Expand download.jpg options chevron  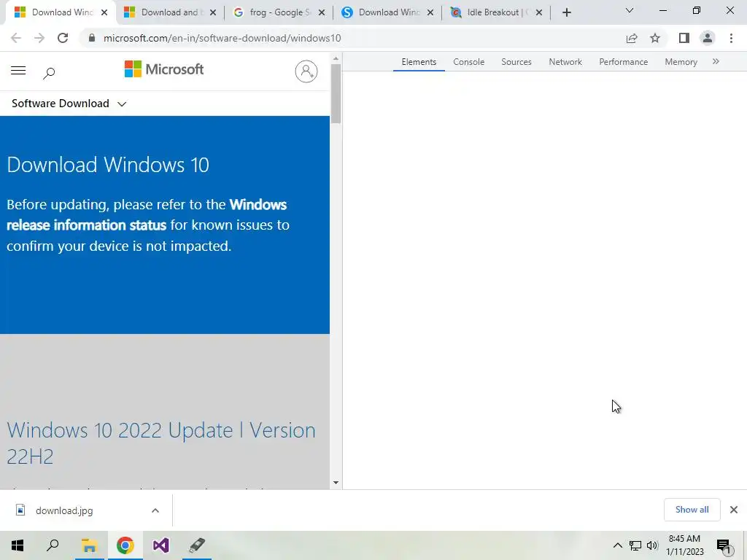coord(155,510)
